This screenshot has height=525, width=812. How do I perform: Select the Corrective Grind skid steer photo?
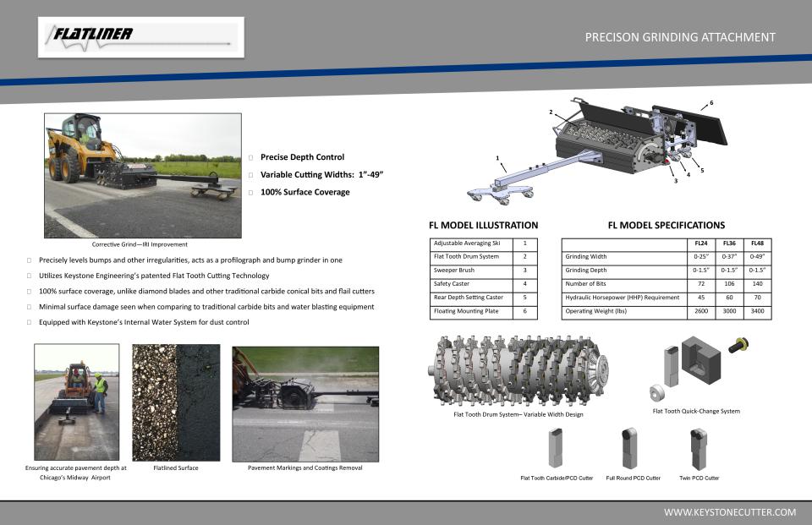143,176
